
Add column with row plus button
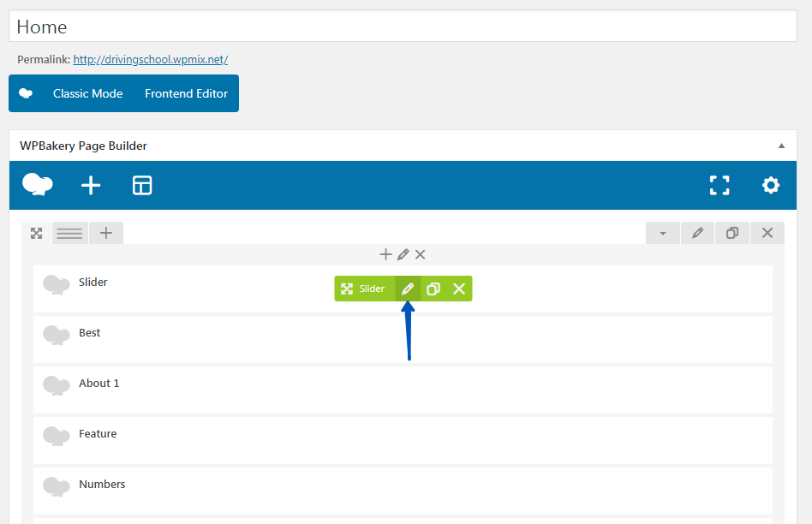(x=106, y=233)
